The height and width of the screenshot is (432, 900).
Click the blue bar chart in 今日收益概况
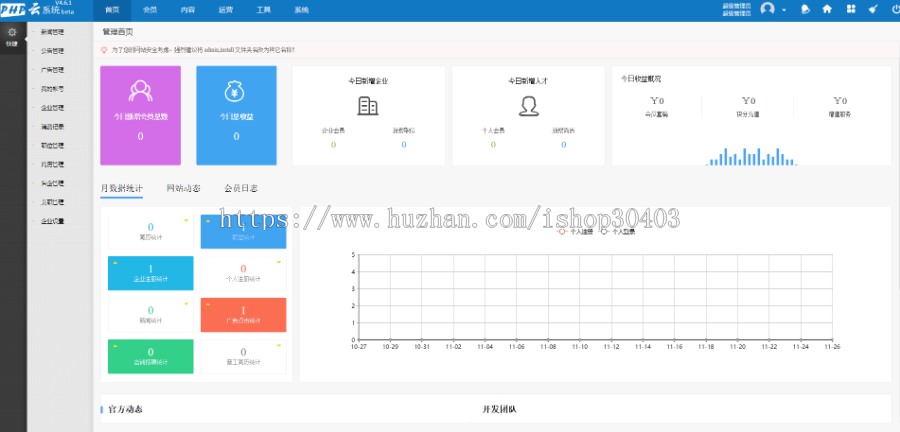pyautogui.click(x=751, y=157)
